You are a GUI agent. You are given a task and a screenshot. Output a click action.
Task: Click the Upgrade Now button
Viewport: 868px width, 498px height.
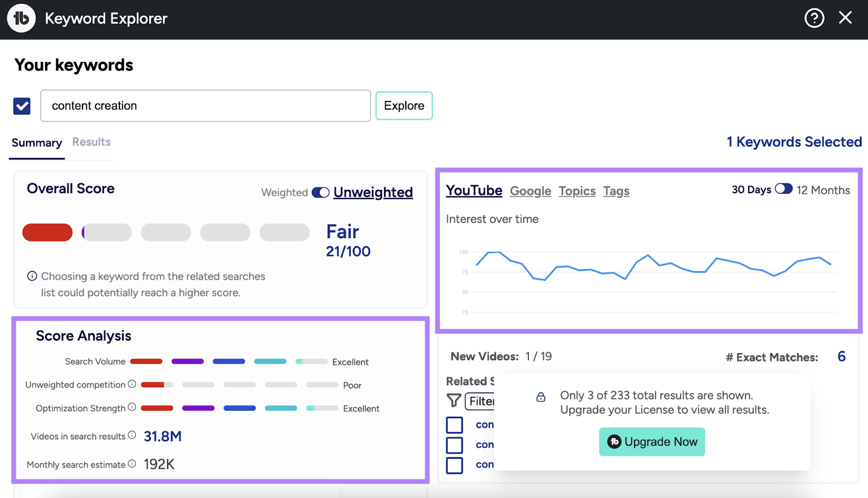tap(652, 442)
